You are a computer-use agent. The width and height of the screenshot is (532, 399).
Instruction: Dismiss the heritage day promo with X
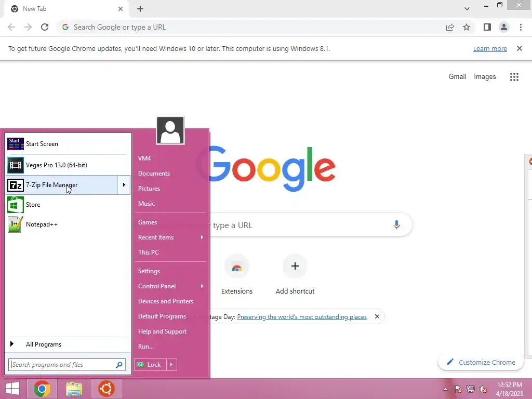pyautogui.click(x=377, y=316)
